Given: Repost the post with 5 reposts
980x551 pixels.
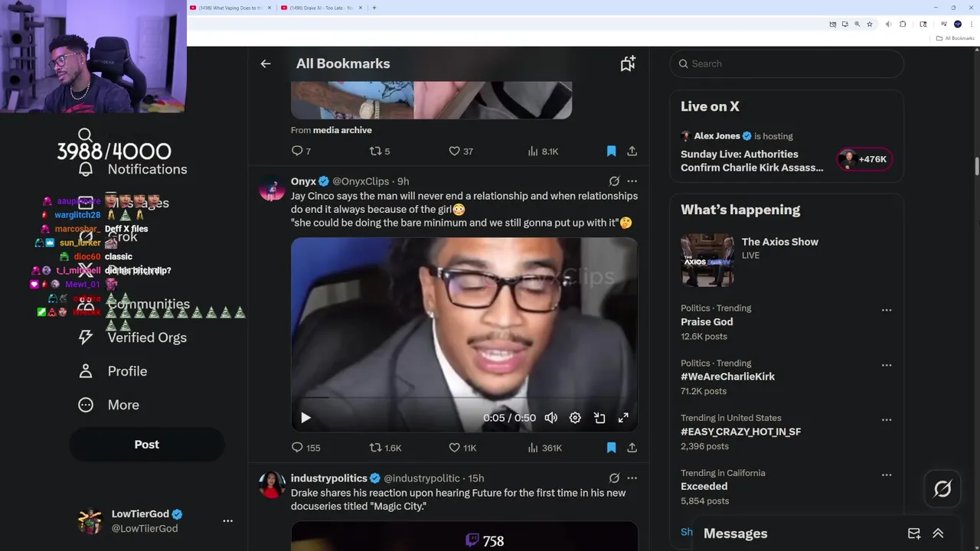Looking at the screenshot, I should pyautogui.click(x=380, y=152).
